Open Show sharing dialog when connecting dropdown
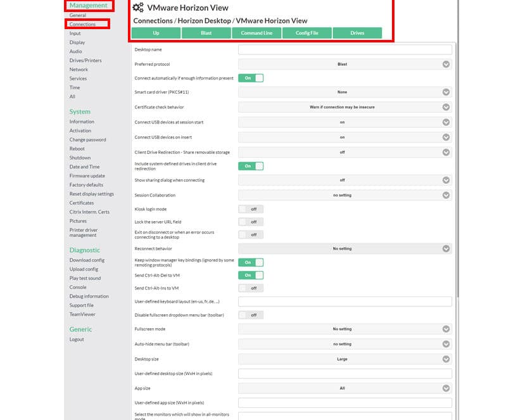This screenshot has width=530, height=420. point(344,181)
